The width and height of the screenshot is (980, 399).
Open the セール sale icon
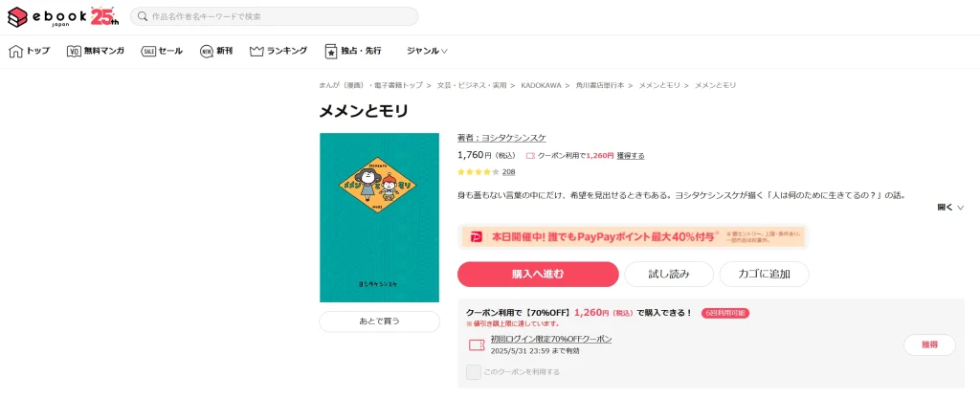pos(148,52)
